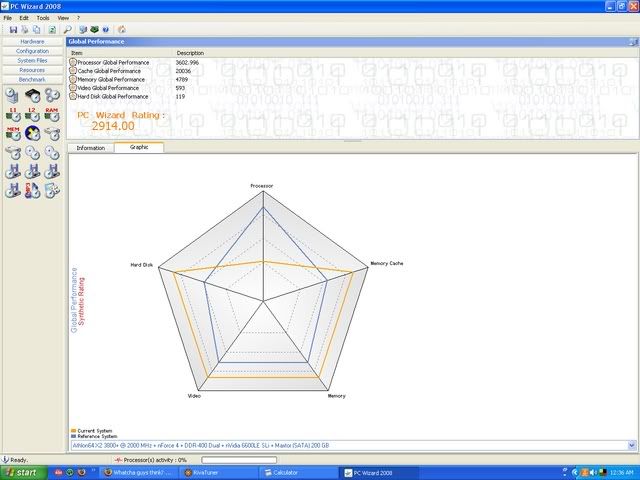Expand the reference system dropdown arrow
The image size is (640, 480).
click(x=632, y=445)
